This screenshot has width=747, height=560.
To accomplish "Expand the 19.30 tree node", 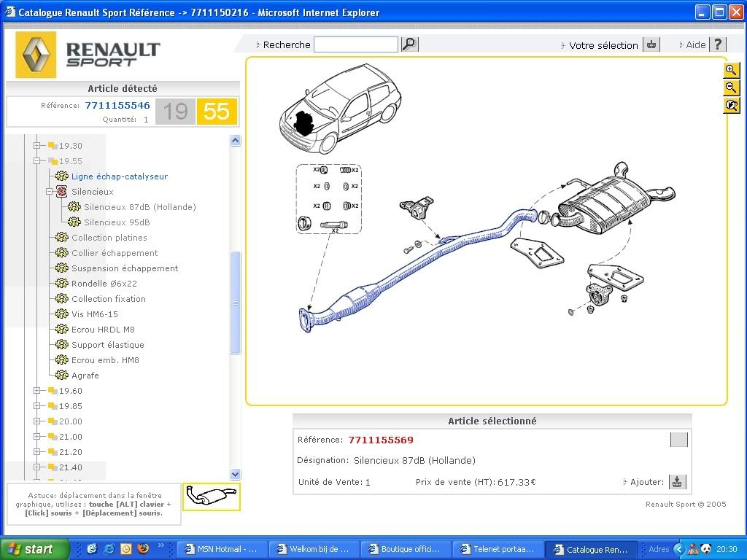I will point(36,146).
